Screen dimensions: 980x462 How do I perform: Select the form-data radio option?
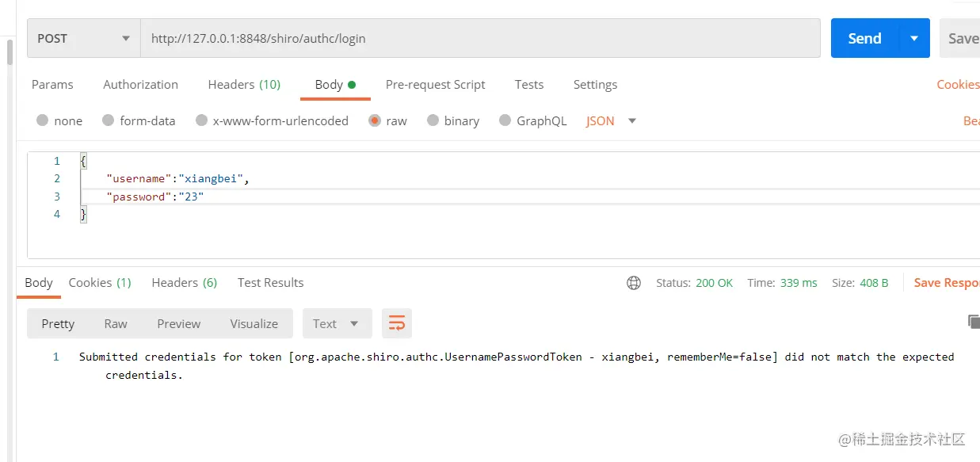click(x=109, y=120)
